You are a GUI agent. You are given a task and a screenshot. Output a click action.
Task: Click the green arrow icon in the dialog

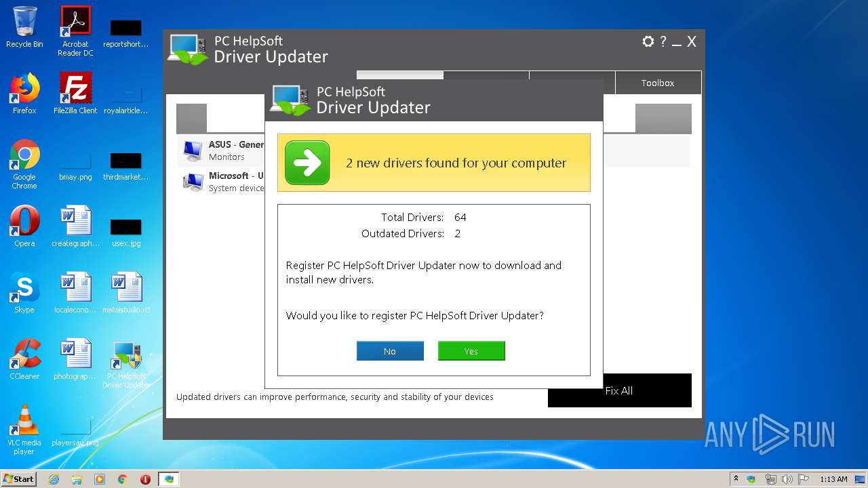point(307,163)
